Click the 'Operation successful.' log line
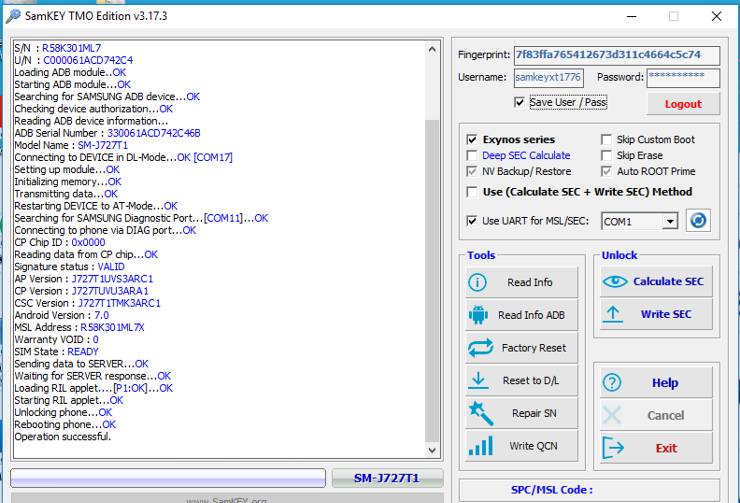The height and width of the screenshot is (503, 740). coord(63,436)
